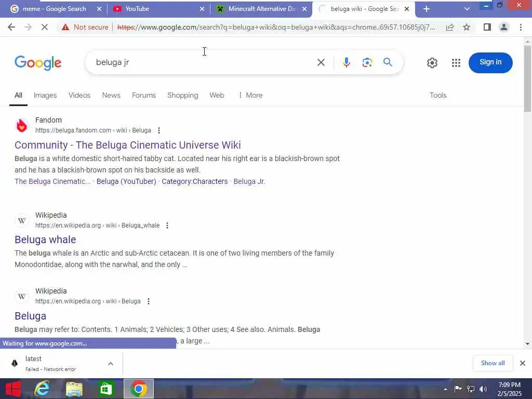Close the YouTube tab

tap(202, 9)
